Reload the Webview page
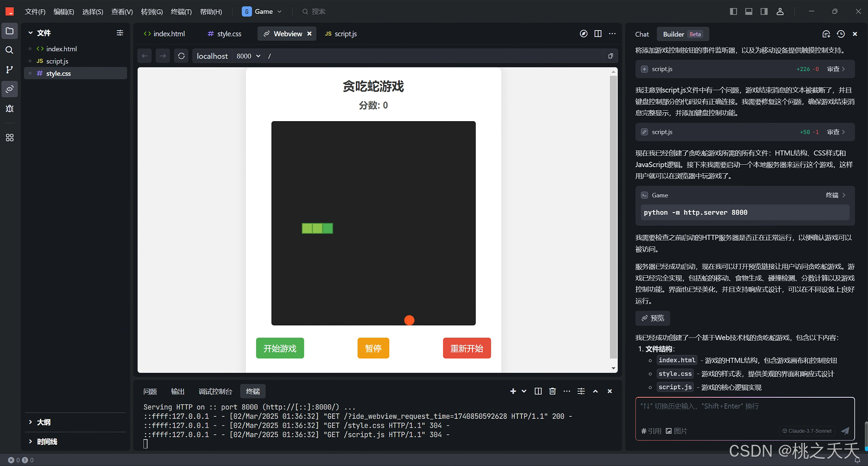The image size is (868, 466). pyautogui.click(x=181, y=56)
